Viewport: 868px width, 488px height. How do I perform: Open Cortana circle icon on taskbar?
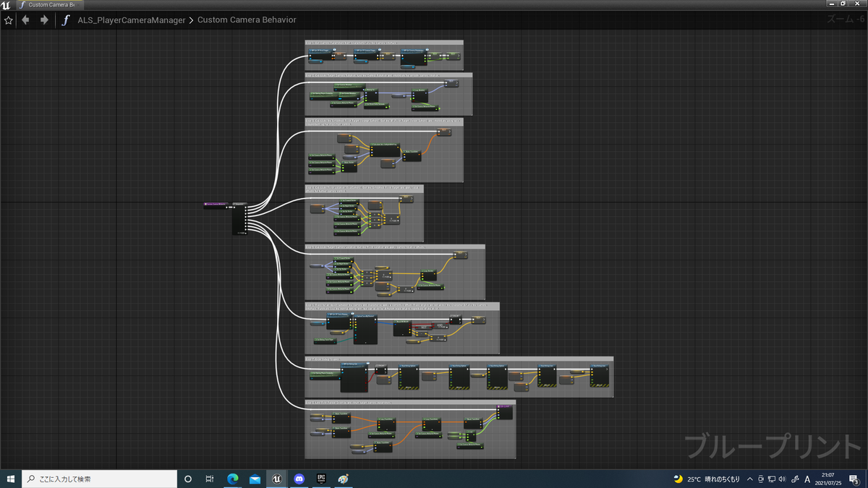(188, 479)
